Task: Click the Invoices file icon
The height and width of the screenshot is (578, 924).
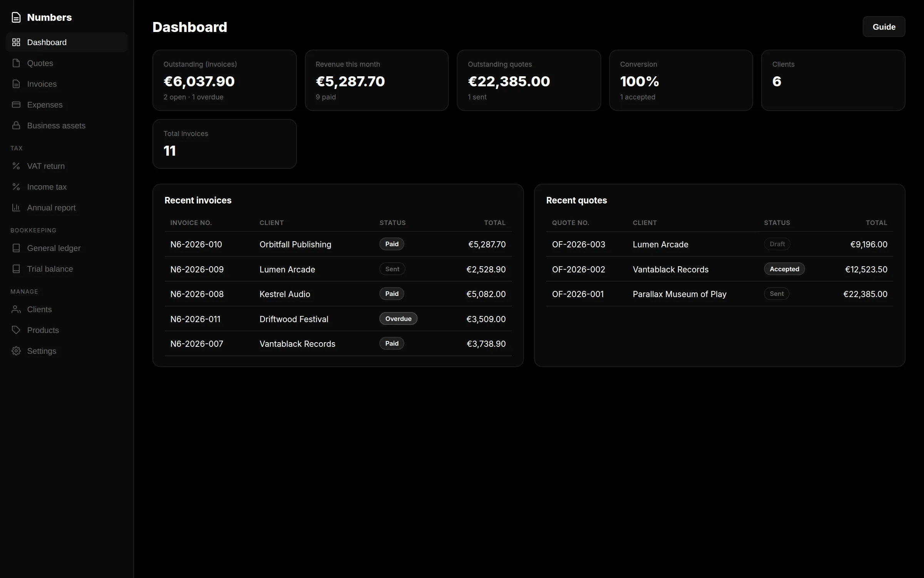Action: [x=16, y=84]
